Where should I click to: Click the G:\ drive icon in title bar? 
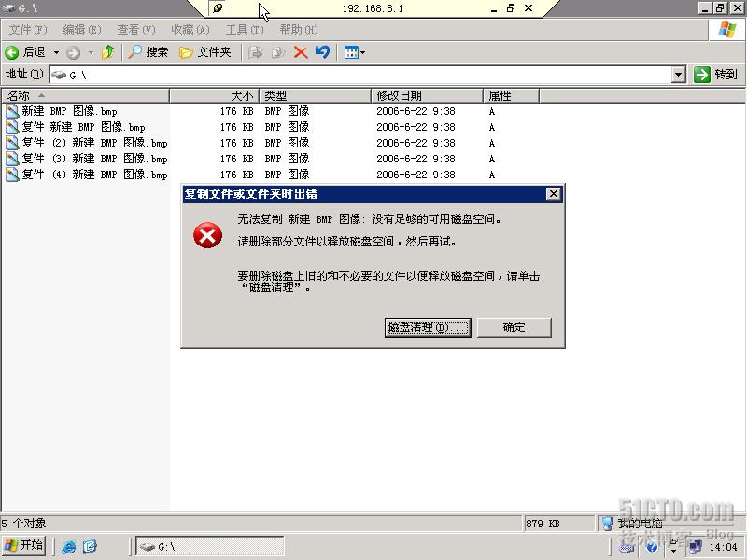tap(8, 8)
